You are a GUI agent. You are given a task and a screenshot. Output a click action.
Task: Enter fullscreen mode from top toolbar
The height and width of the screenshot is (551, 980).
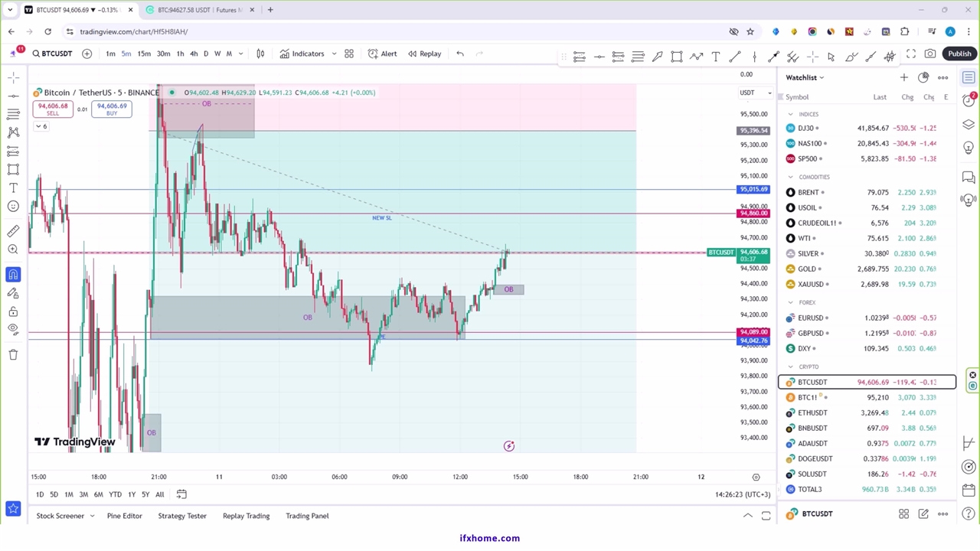(x=911, y=54)
